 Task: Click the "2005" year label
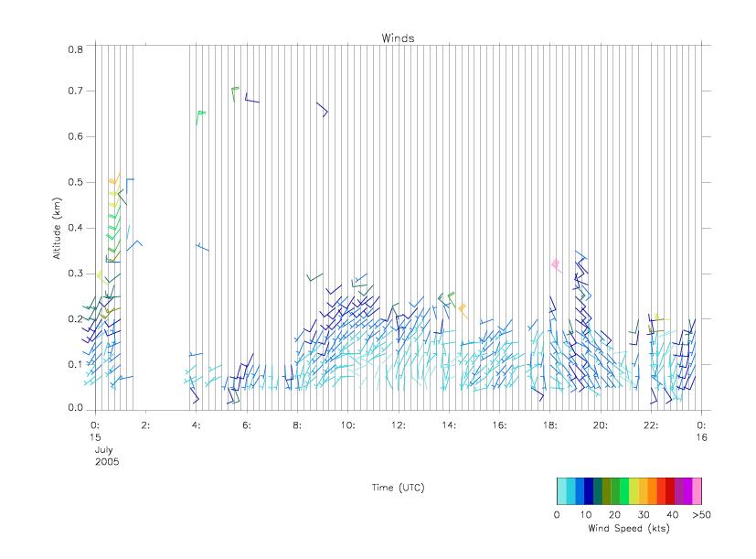click(107, 461)
